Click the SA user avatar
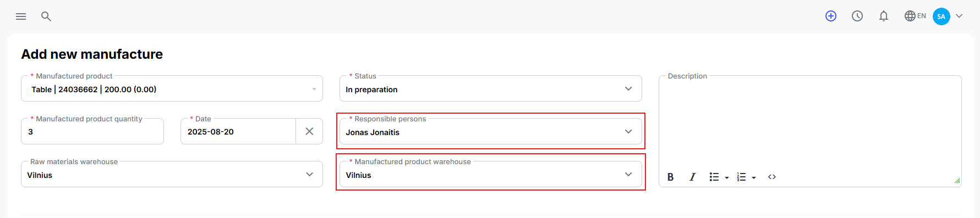980x218 pixels. [941, 16]
